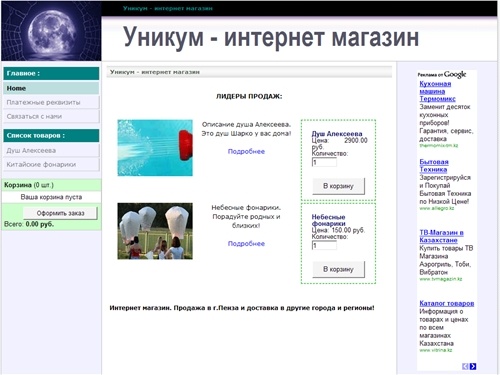
Task: Open the Кухонная машина Термомикс ad
Action: coord(437,91)
